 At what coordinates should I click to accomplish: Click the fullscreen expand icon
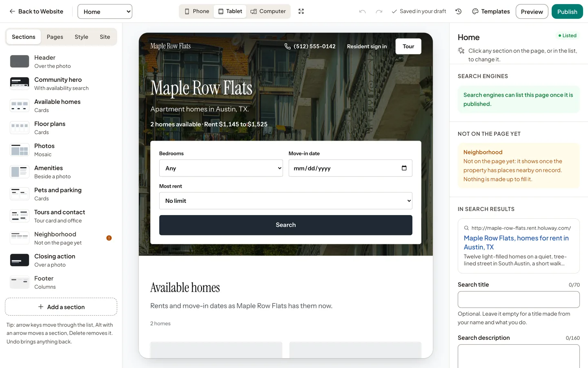(301, 11)
